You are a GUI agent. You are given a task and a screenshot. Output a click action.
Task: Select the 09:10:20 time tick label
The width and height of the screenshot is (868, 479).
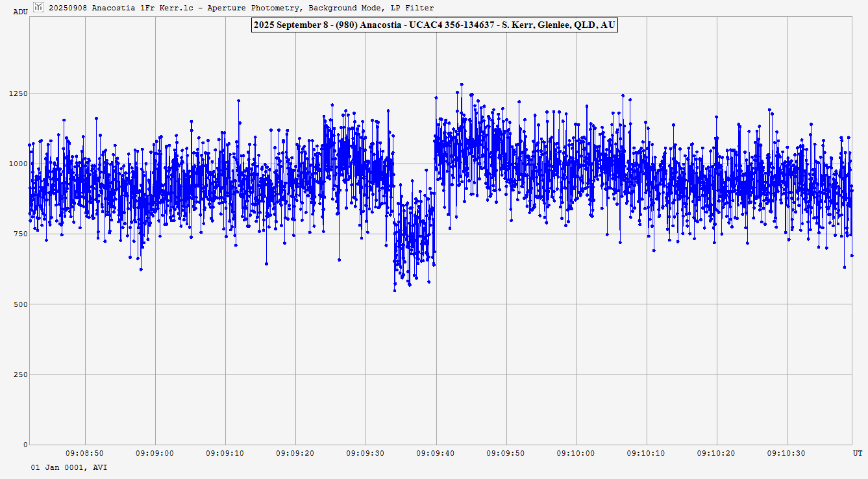tap(717, 453)
